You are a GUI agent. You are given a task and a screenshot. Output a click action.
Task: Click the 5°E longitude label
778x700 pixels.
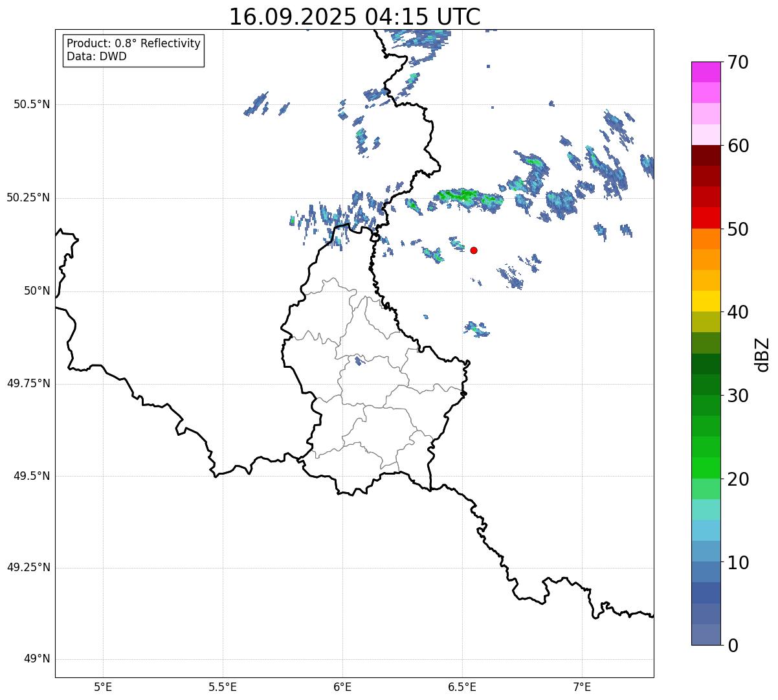tap(103, 686)
